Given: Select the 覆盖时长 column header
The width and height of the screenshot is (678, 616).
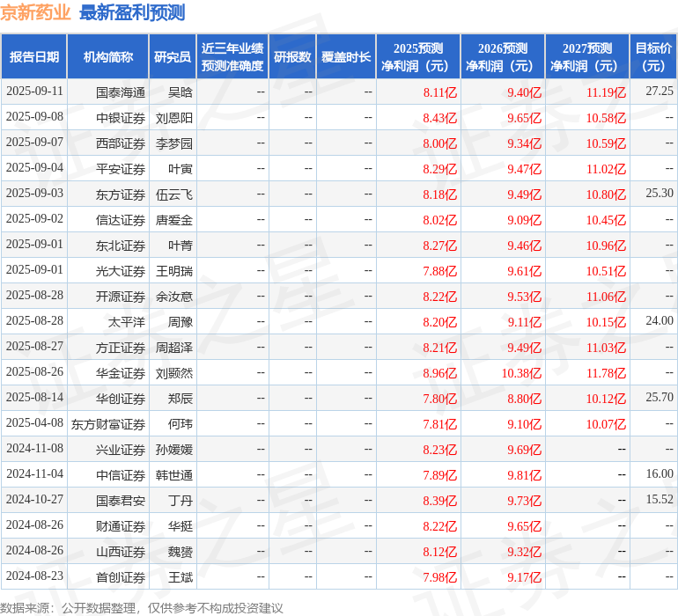Looking at the screenshot, I should coord(346,56).
